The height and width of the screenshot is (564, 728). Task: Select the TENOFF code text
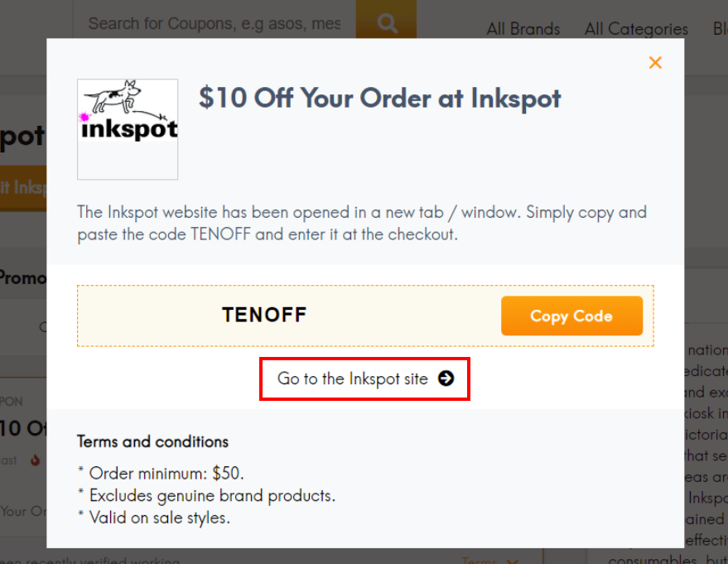[264, 315]
